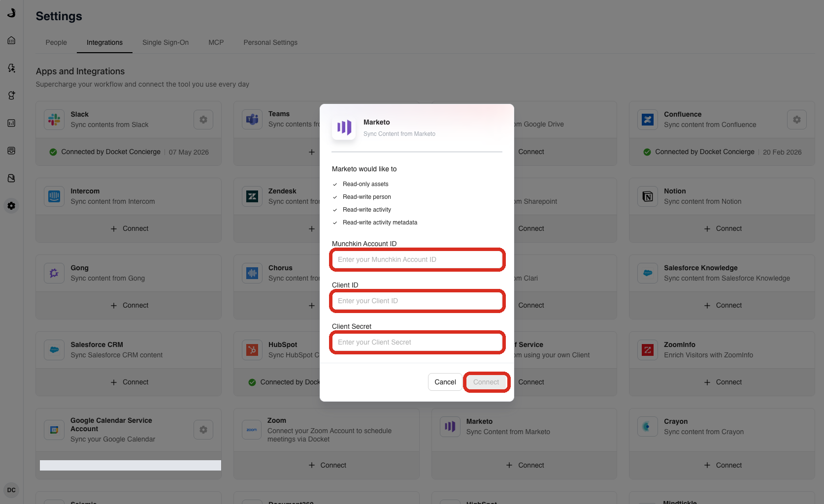
Task: Click the Marketo logo in the dialog
Action: [x=344, y=128]
